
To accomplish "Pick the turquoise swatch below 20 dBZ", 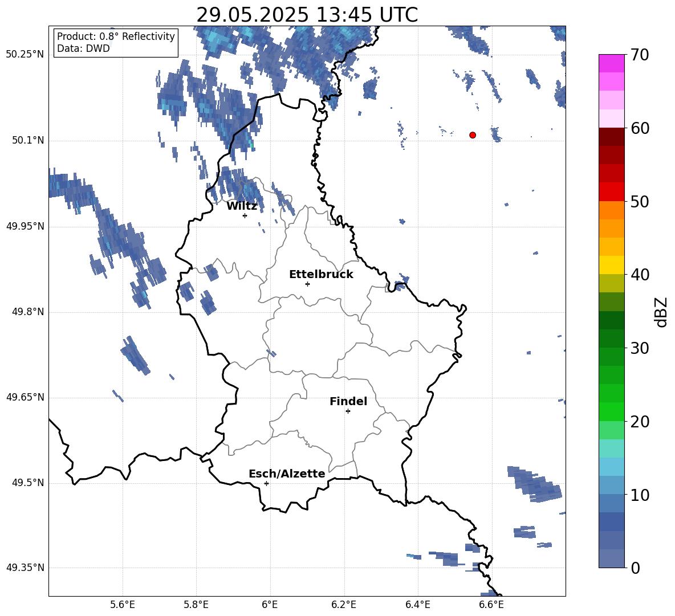I will point(611,448).
